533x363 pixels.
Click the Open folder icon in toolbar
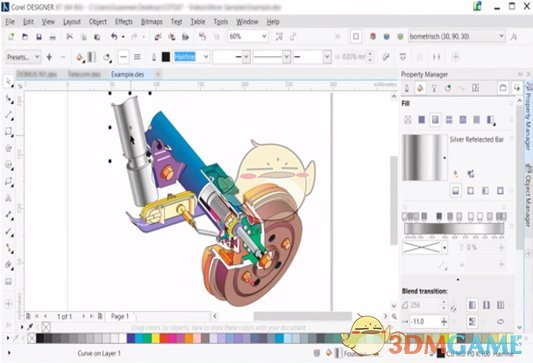(25, 37)
